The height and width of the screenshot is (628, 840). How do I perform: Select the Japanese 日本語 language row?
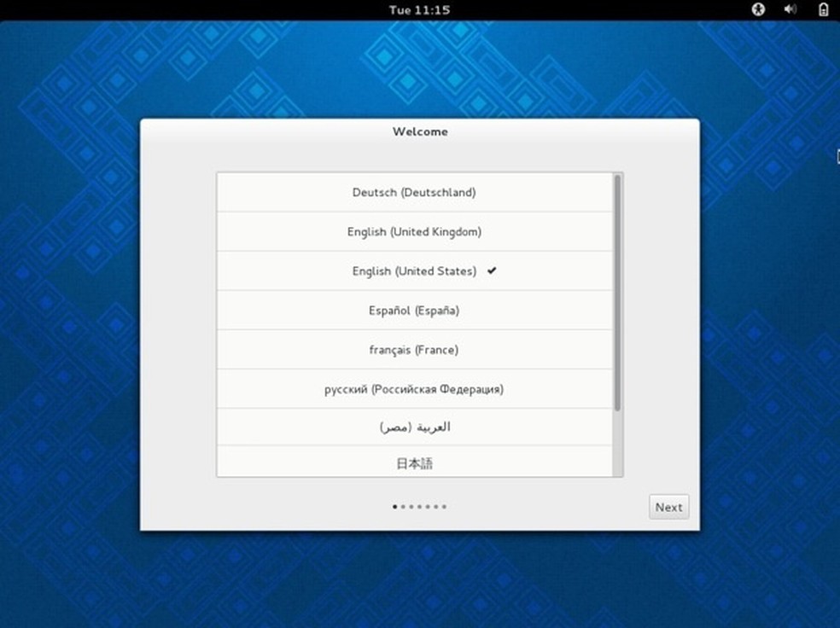(x=414, y=462)
